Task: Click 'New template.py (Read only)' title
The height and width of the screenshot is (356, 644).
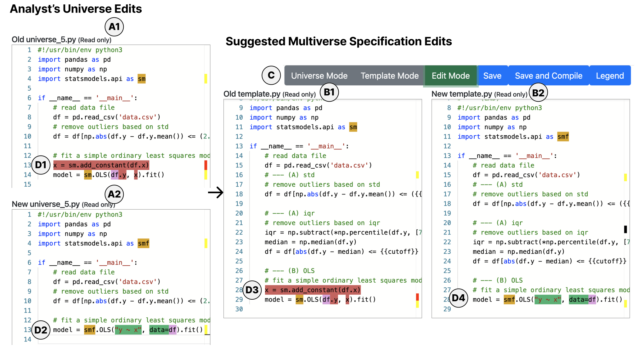Action: pos(479,94)
